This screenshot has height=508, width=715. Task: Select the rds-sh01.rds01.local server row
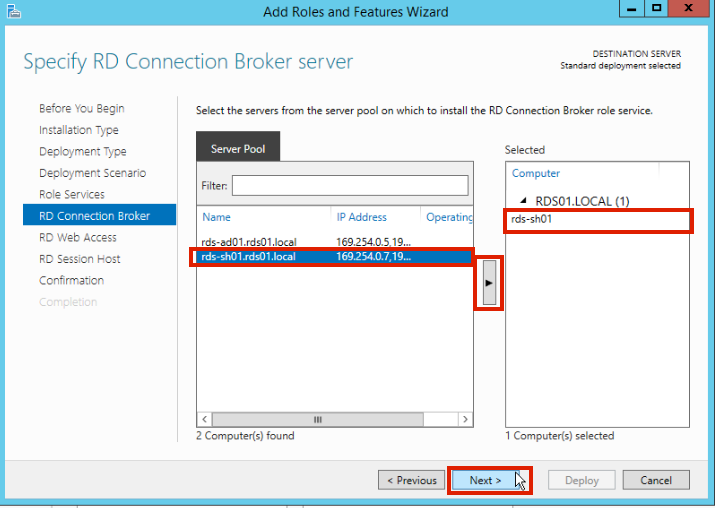335,257
